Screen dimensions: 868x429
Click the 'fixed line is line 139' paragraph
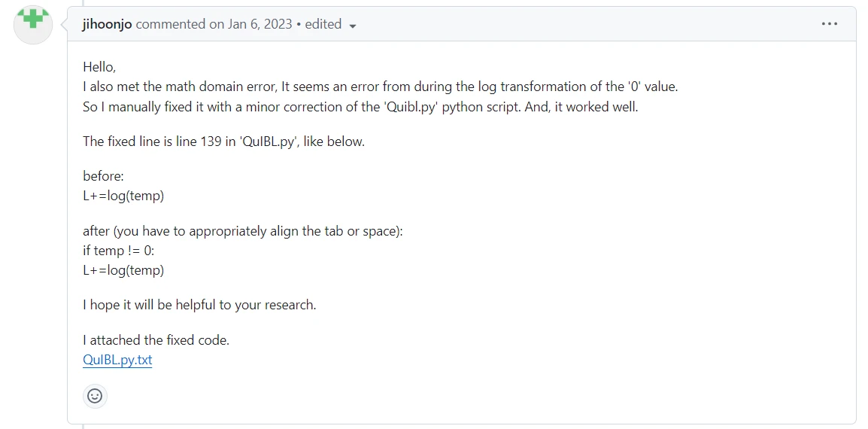pyautogui.click(x=223, y=141)
